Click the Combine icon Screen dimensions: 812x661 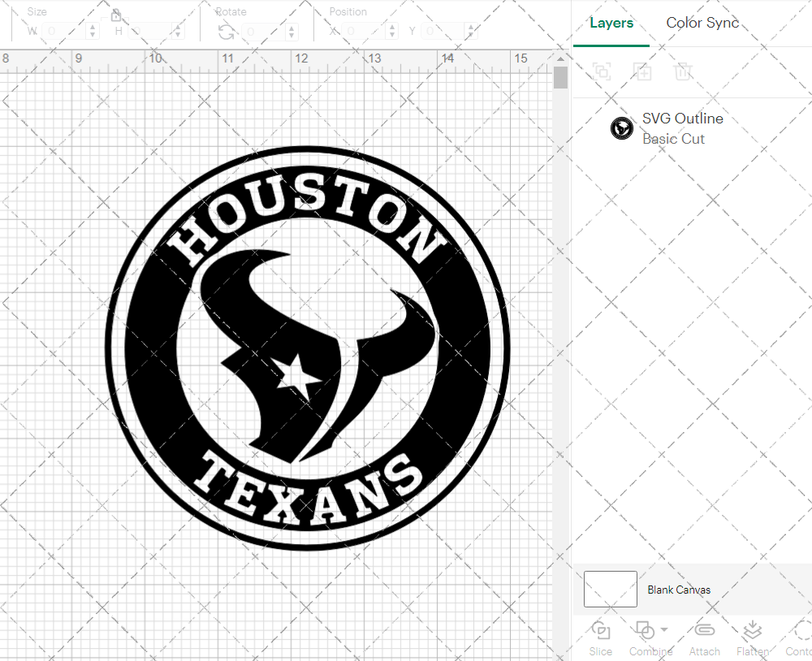pyautogui.click(x=646, y=630)
